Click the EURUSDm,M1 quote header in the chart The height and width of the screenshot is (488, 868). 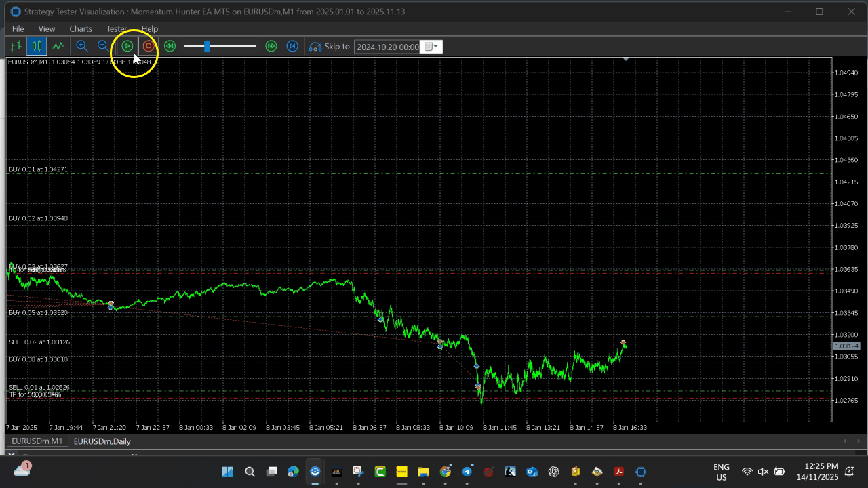click(79, 62)
